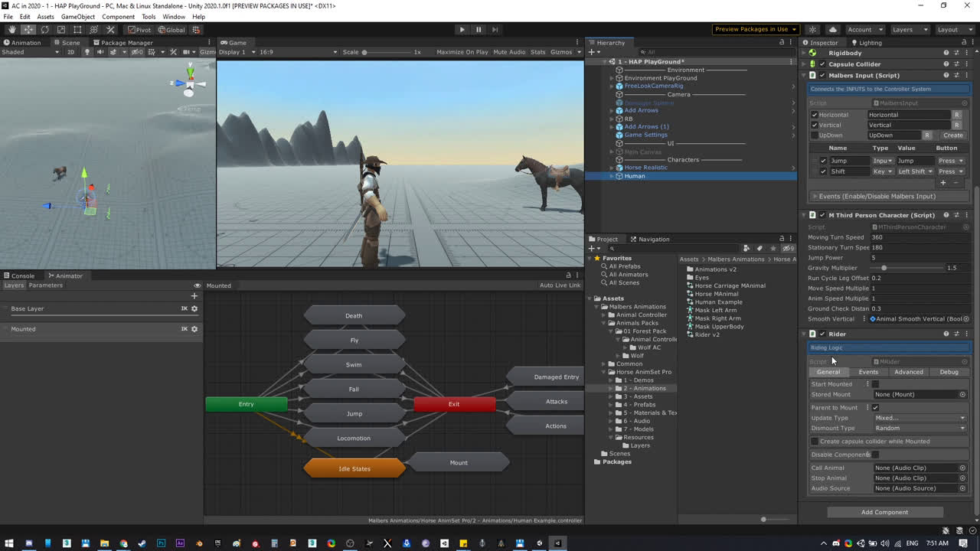The image size is (980, 551).
Task: Select the Rect transform tool
Action: click(x=77, y=30)
